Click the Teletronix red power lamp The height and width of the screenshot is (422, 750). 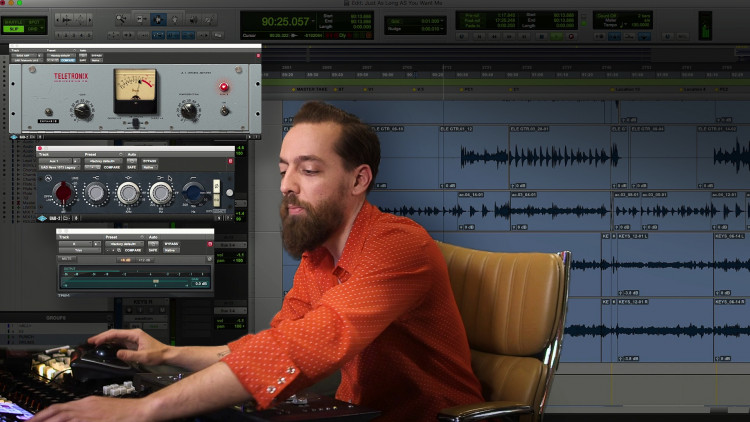coord(224,87)
